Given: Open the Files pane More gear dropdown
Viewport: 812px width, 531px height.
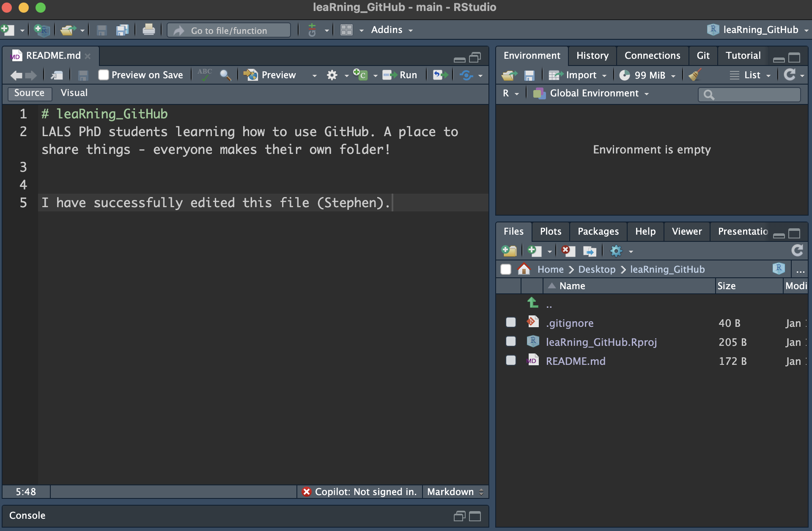Looking at the screenshot, I should [621, 251].
